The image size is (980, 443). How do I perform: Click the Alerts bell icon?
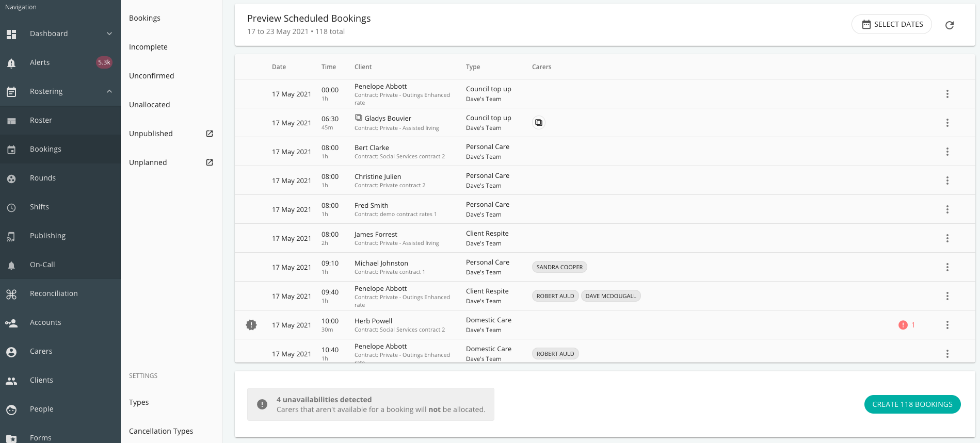click(11, 63)
